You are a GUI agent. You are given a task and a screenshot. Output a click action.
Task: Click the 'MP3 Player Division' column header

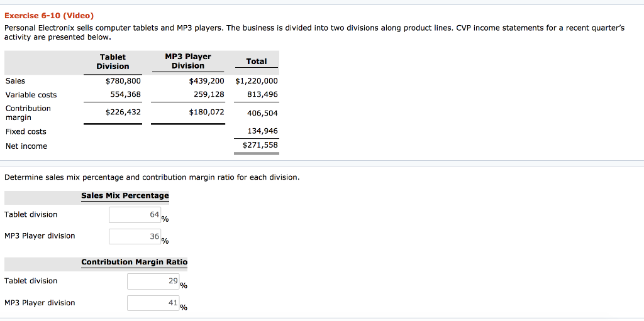pos(188,61)
